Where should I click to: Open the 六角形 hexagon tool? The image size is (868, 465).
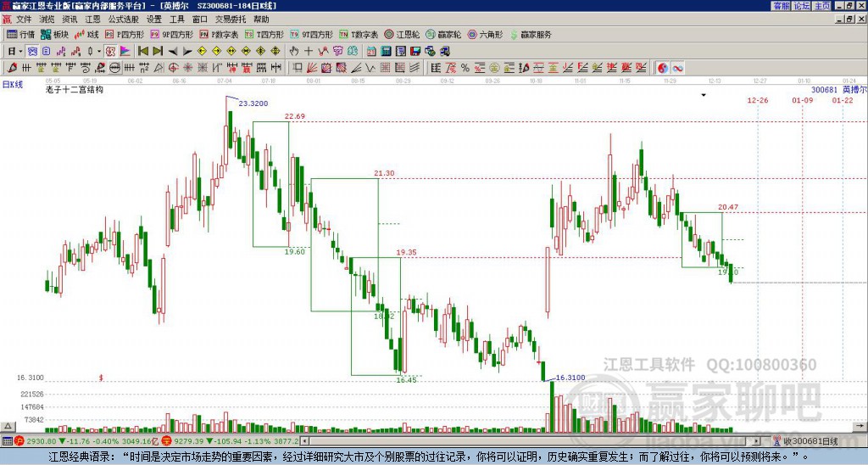485,34
